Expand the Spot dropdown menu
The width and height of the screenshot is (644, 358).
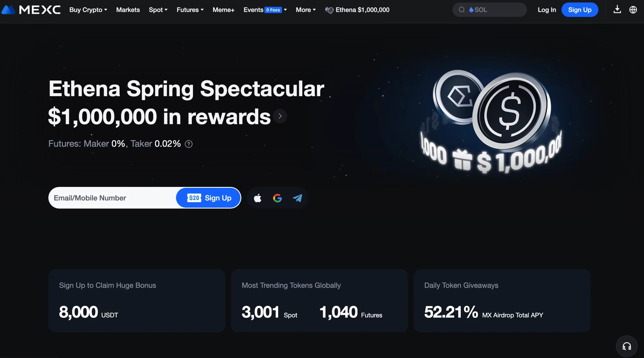158,10
